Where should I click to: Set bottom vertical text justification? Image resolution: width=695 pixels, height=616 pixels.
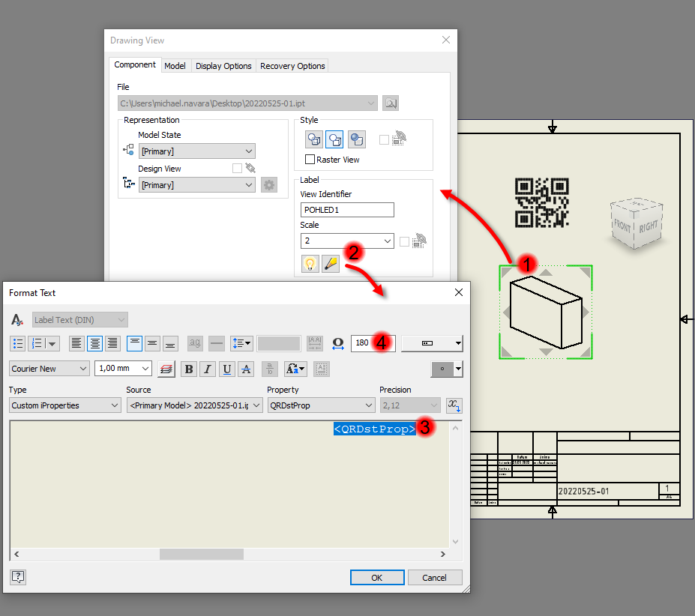coord(170,343)
